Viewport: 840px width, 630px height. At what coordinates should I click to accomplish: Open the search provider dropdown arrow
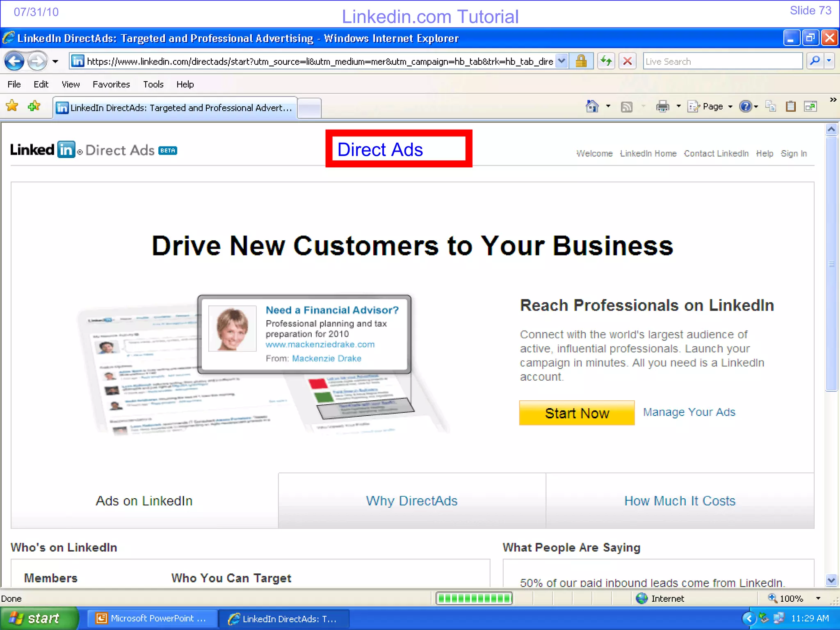coord(829,61)
